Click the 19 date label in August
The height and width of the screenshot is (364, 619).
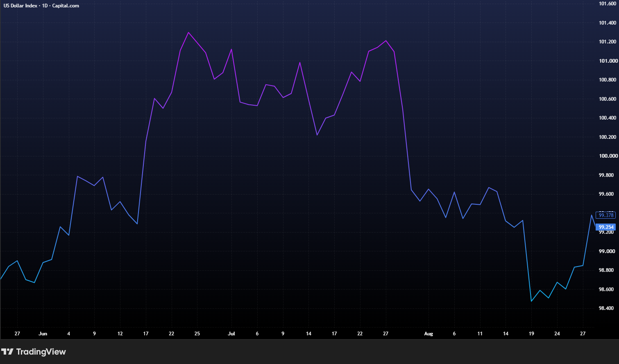[531, 334]
